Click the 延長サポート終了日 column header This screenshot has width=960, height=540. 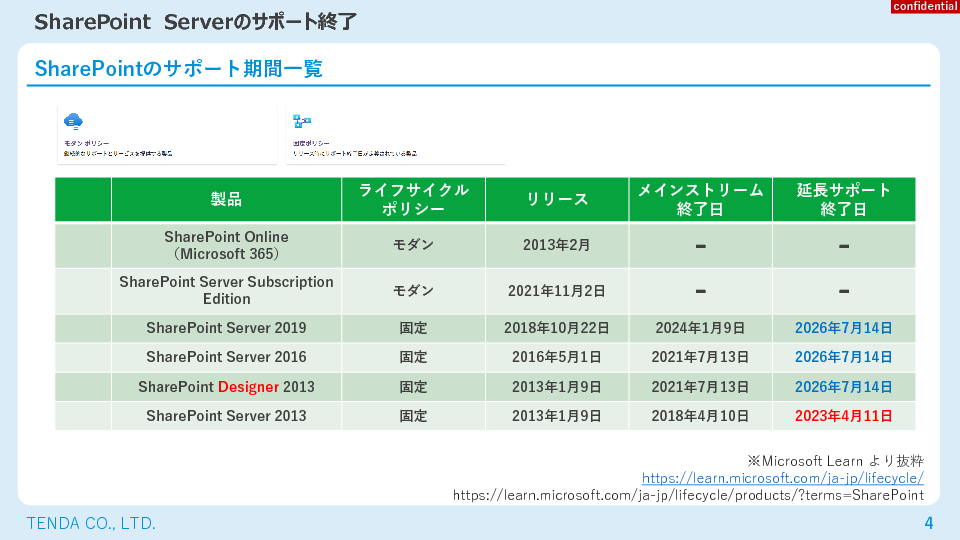click(x=843, y=199)
